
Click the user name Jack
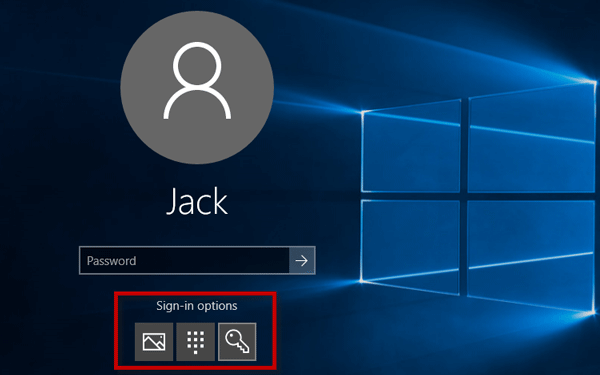point(197,202)
